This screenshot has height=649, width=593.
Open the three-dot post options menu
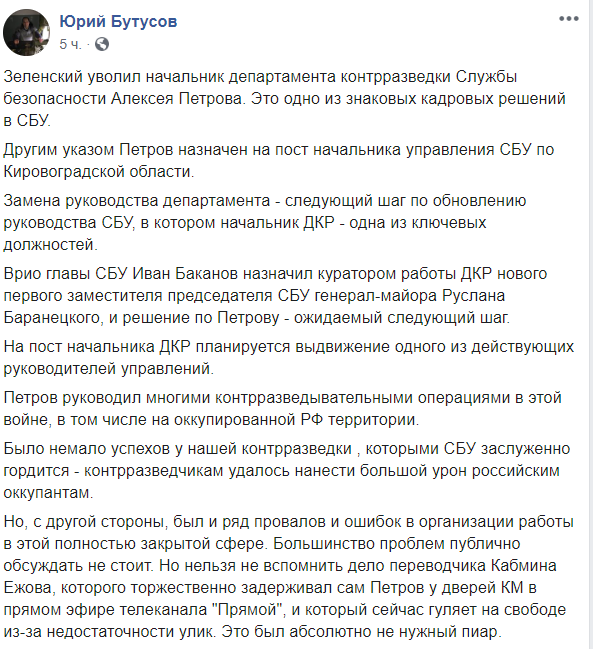(569, 19)
